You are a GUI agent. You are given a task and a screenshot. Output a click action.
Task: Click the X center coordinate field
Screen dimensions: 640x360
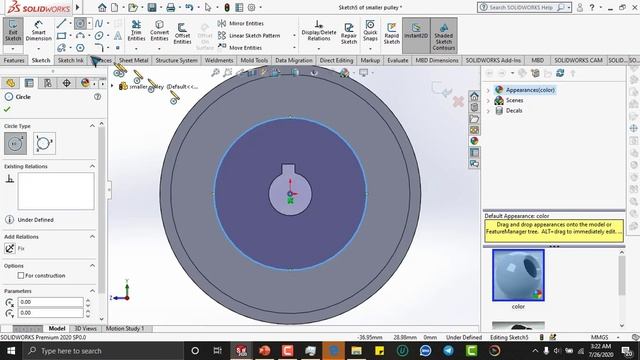click(51, 302)
